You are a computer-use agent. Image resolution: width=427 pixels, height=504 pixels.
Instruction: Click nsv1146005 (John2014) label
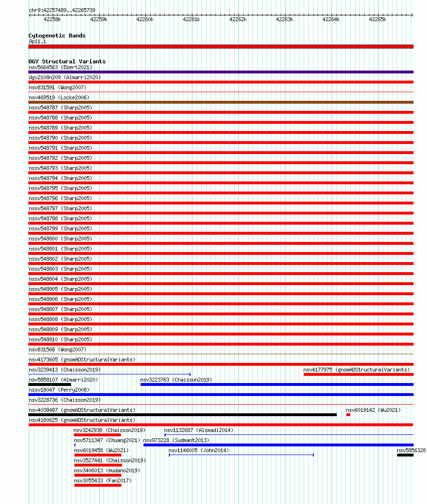pyautogui.click(x=199, y=450)
